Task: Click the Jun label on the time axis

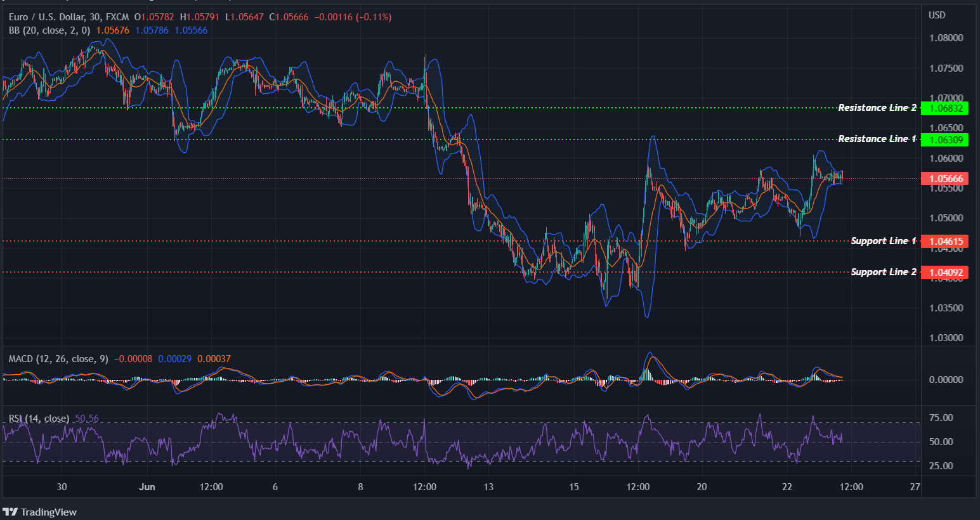Action: tap(147, 487)
